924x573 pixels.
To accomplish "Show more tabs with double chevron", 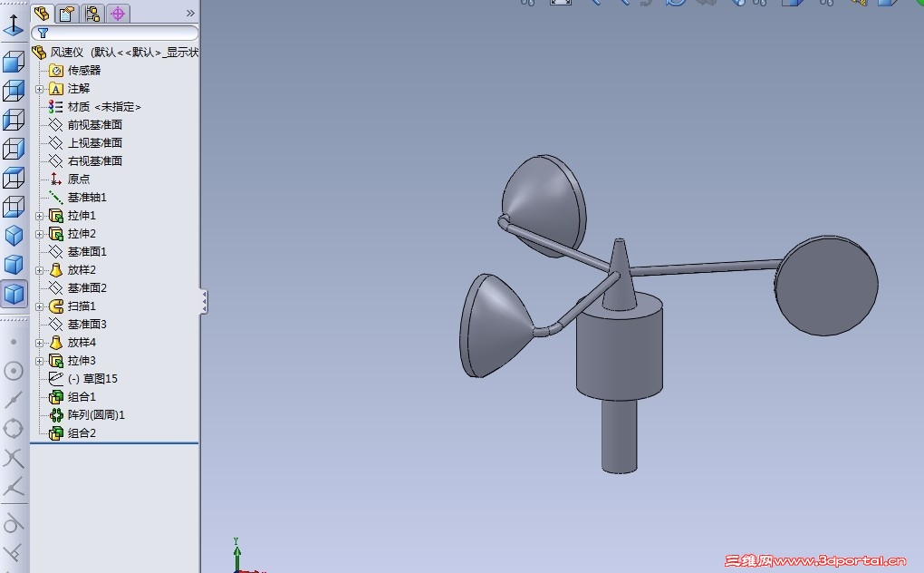I will tap(189, 13).
